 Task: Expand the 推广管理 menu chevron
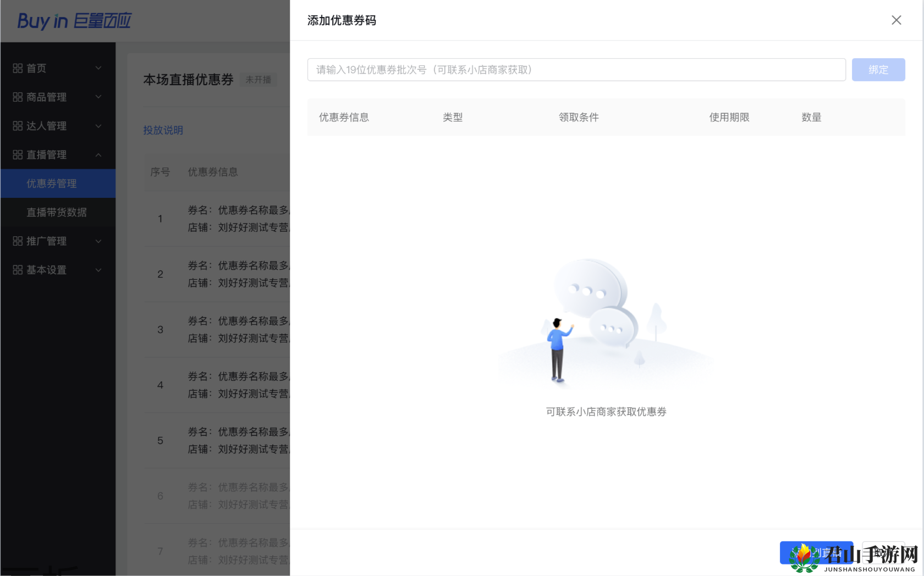[x=98, y=241]
